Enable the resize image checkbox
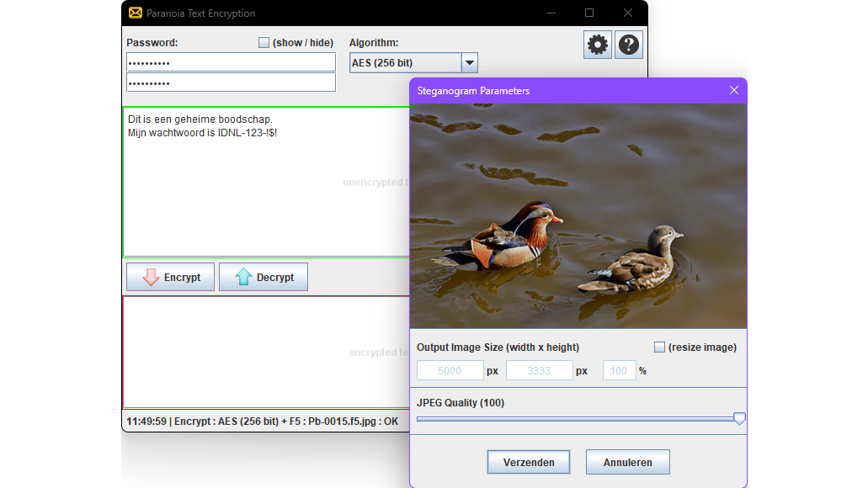This screenshot has height=488, width=868. [x=659, y=347]
